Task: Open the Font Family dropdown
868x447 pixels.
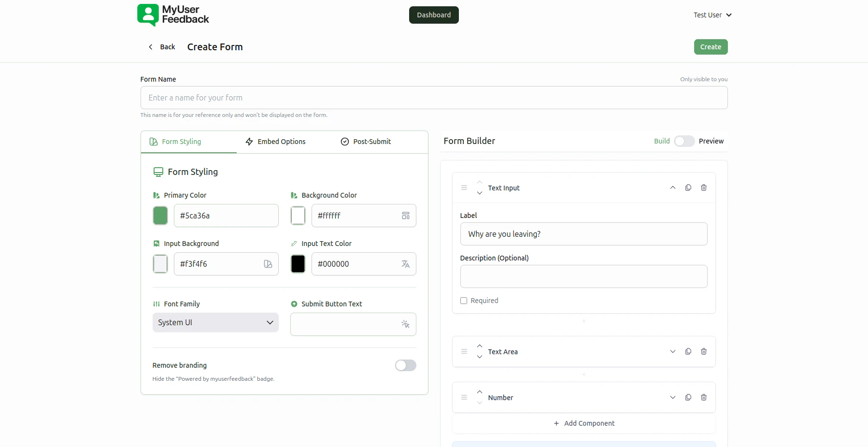Action: pyautogui.click(x=215, y=322)
